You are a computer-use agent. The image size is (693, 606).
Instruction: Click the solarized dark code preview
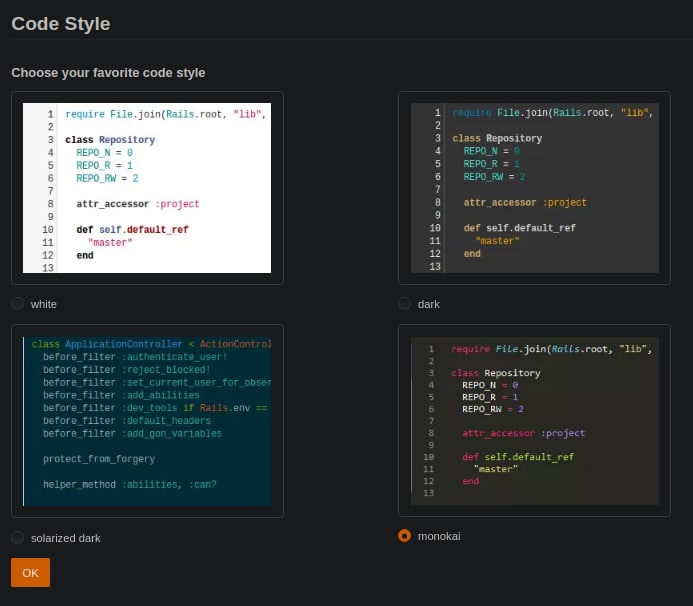[x=147, y=421]
